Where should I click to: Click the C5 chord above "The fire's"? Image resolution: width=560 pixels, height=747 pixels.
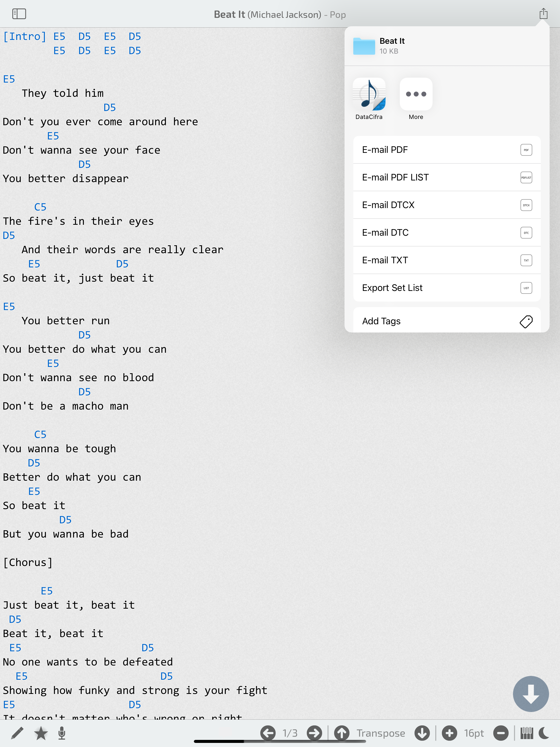pos(40,207)
